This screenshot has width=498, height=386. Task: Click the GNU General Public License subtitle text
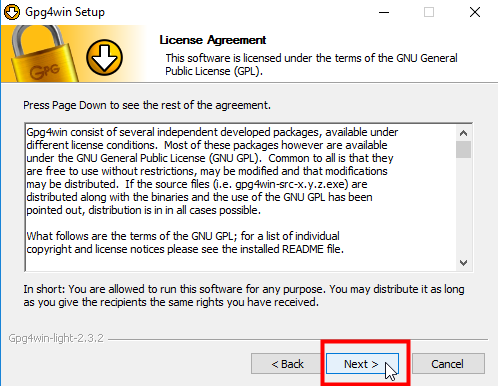tap(311, 64)
